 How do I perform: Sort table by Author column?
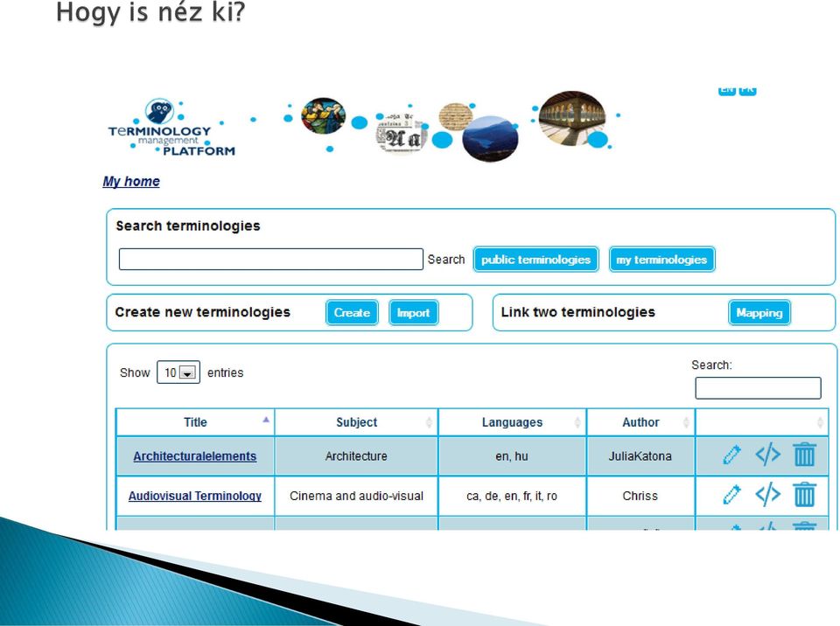[x=640, y=422]
